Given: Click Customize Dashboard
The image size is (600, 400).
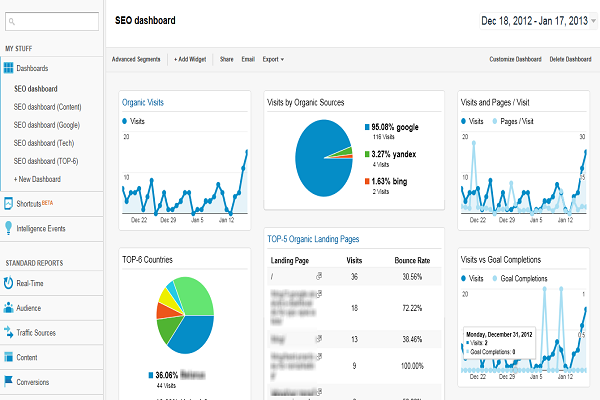Looking at the screenshot, I should pyautogui.click(x=515, y=59).
